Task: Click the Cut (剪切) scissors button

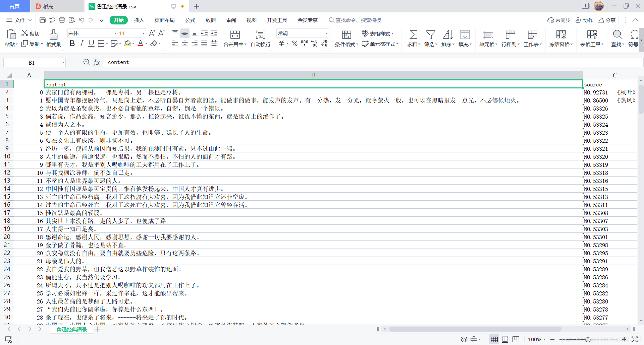Action: click(31, 33)
